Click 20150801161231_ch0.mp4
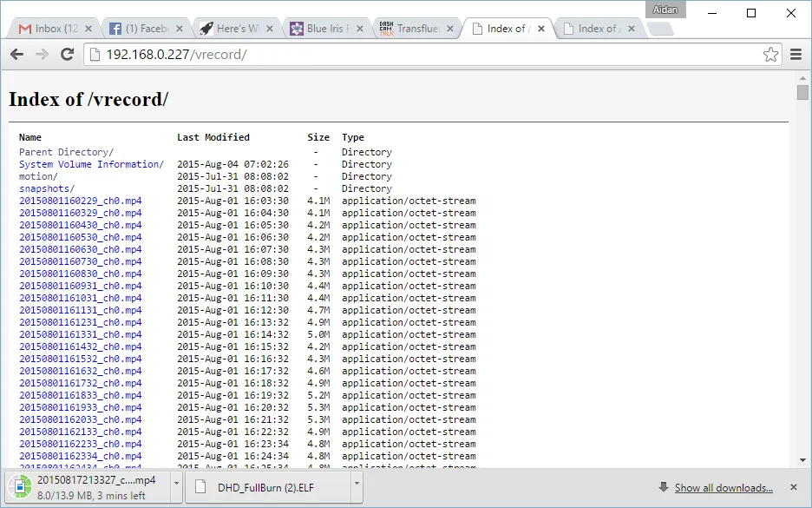812x508 pixels. [81, 322]
